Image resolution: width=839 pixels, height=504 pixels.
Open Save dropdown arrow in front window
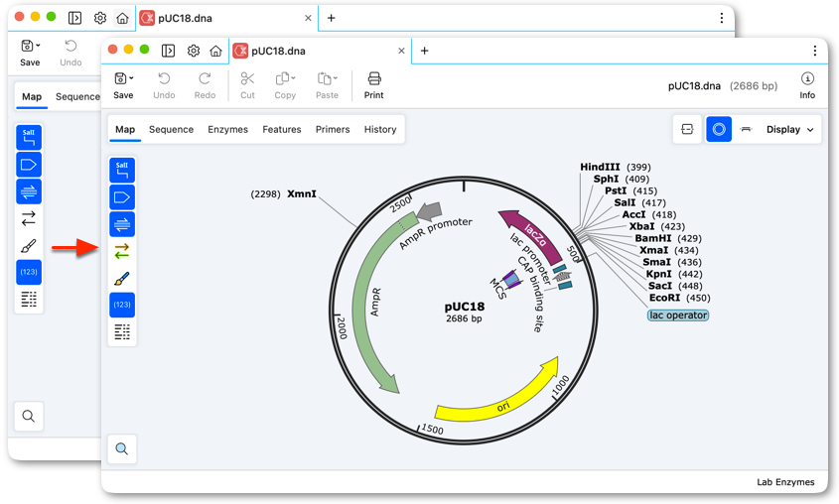click(131, 78)
